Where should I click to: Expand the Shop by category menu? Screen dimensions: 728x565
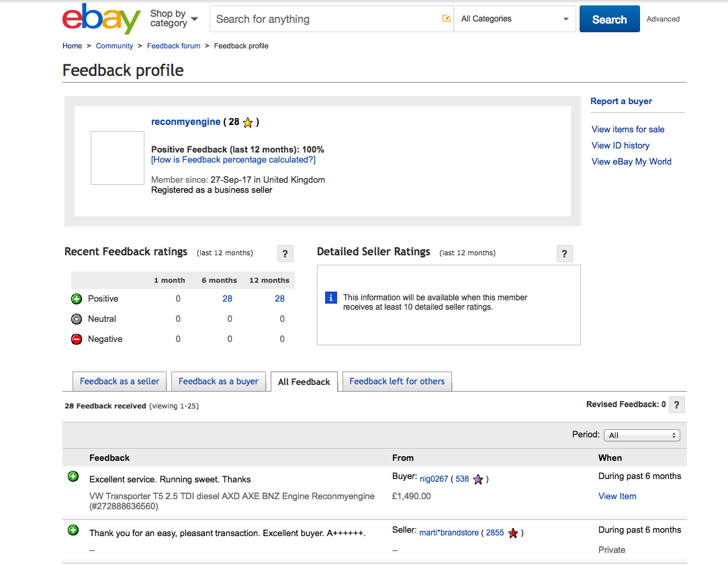pyautogui.click(x=174, y=19)
